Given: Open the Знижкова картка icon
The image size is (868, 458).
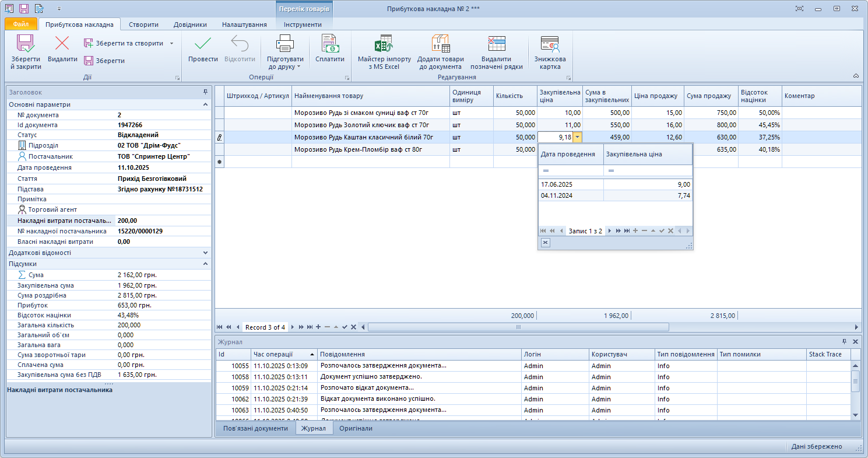Looking at the screenshot, I should pyautogui.click(x=550, y=44).
